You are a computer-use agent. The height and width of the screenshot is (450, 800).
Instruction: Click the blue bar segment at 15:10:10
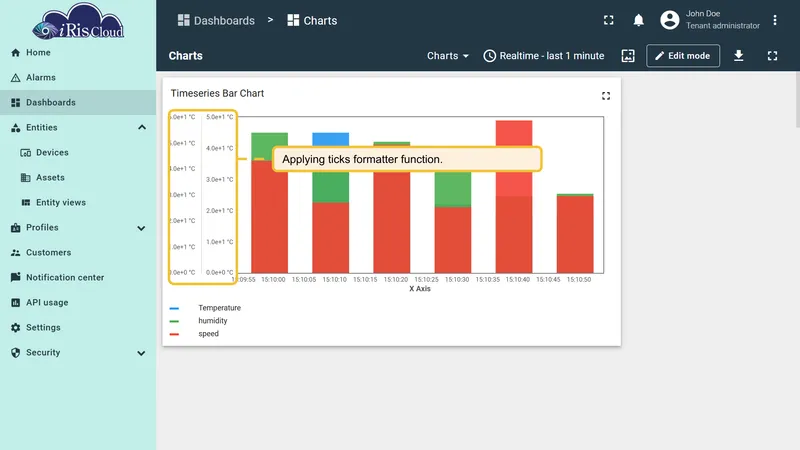click(331, 139)
